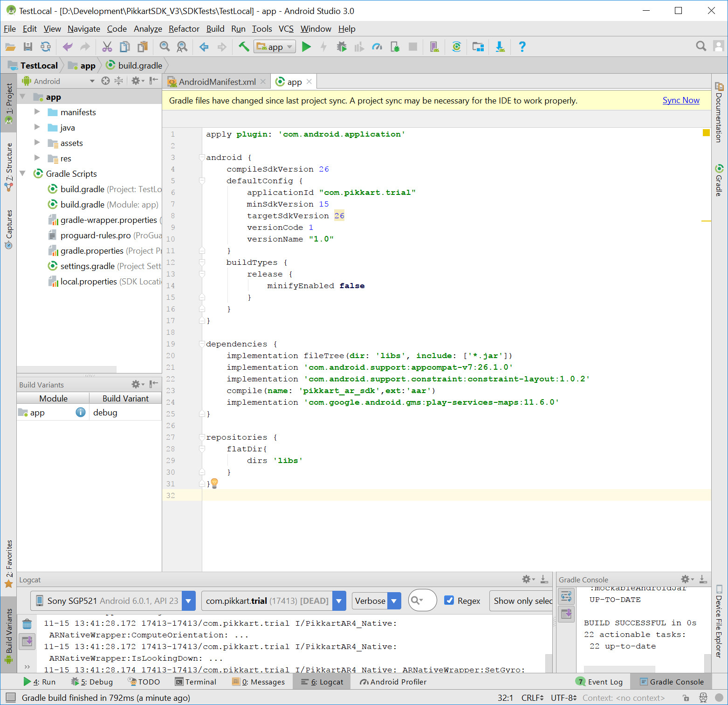Click the Paste clipboard icon
The image size is (728, 705).
click(142, 47)
